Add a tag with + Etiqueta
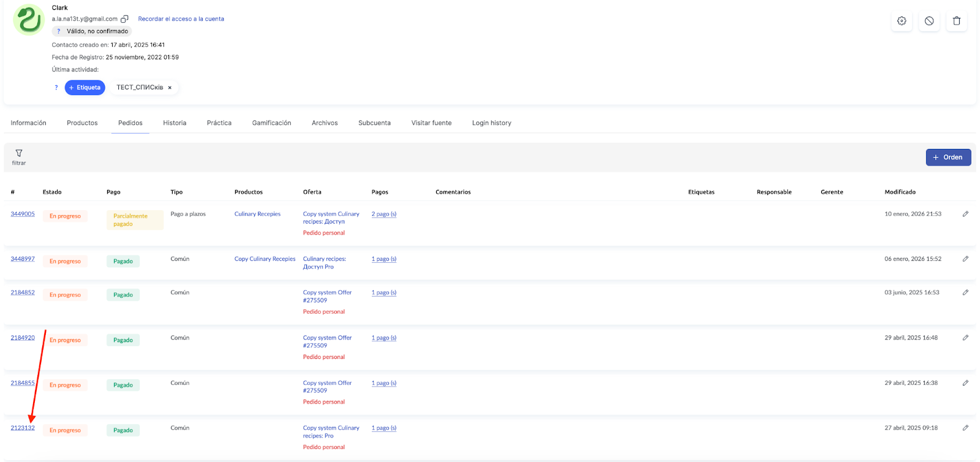Image resolution: width=980 pixels, height=462 pixels. pos(85,88)
